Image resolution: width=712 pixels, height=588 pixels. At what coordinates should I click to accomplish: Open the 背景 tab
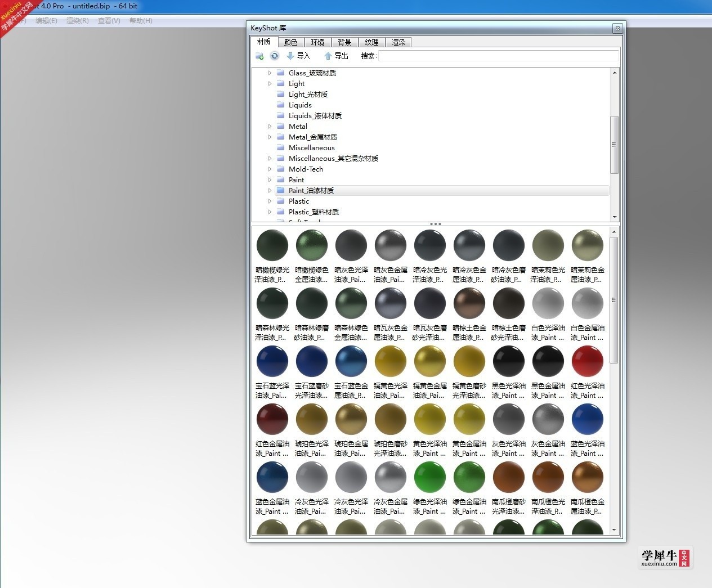point(345,42)
